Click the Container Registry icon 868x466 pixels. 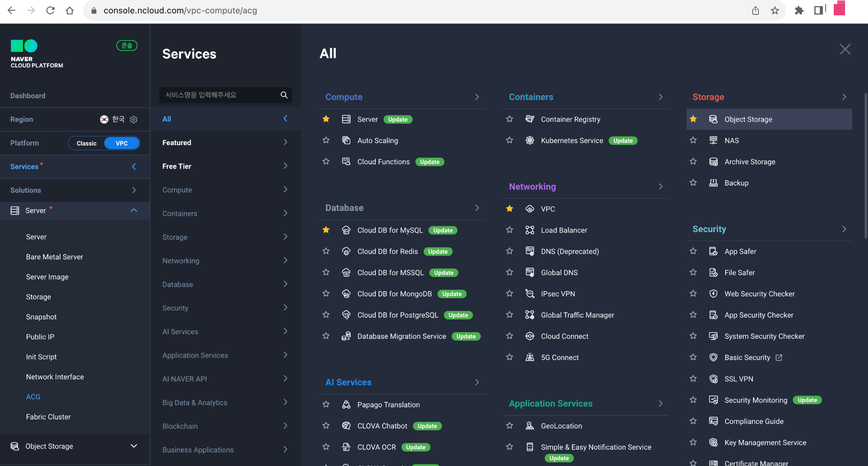coord(530,119)
